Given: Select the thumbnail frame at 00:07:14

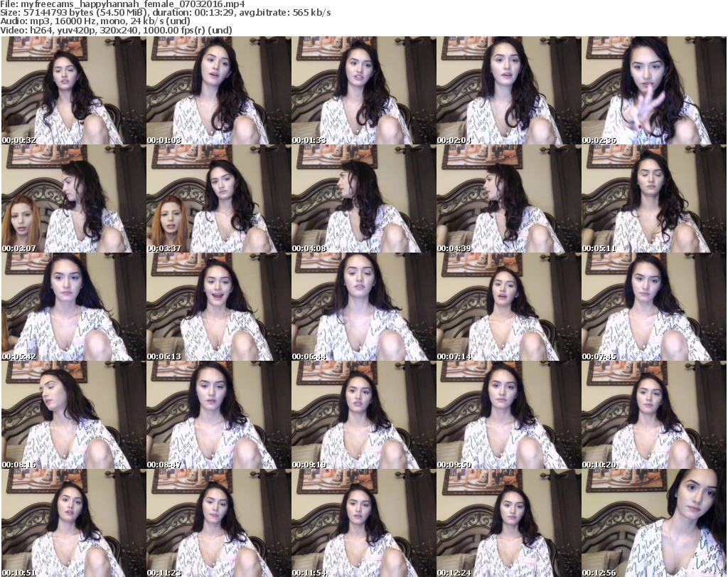Looking at the screenshot, I should pyautogui.click(x=508, y=307).
